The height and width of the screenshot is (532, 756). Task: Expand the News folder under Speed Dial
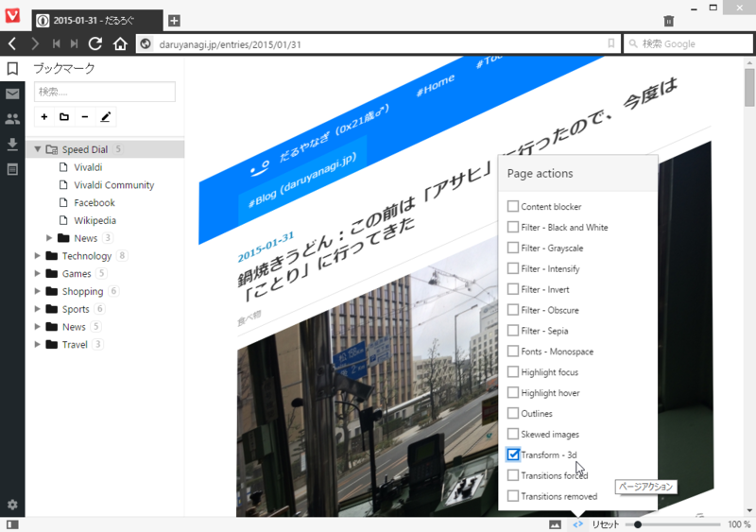pos(49,238)
